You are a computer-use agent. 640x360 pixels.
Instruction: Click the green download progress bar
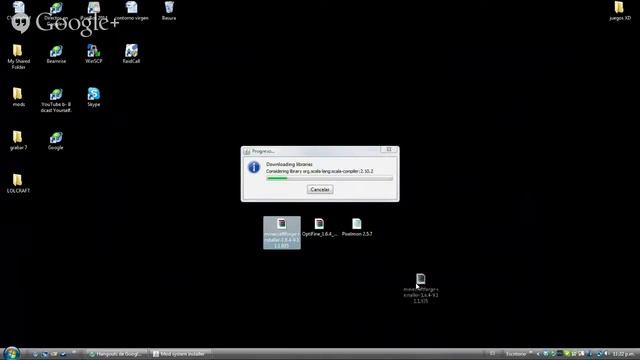pos(329,178)
